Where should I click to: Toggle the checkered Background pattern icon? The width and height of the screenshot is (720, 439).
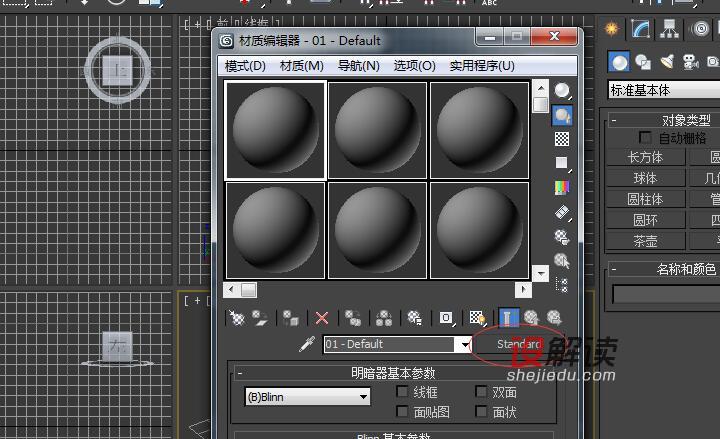coord(562,139)
